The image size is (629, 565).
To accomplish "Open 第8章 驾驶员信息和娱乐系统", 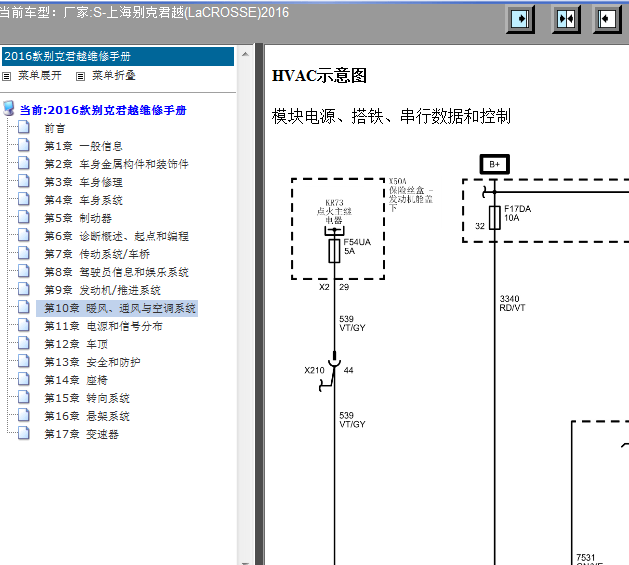I will coord(116,272).
